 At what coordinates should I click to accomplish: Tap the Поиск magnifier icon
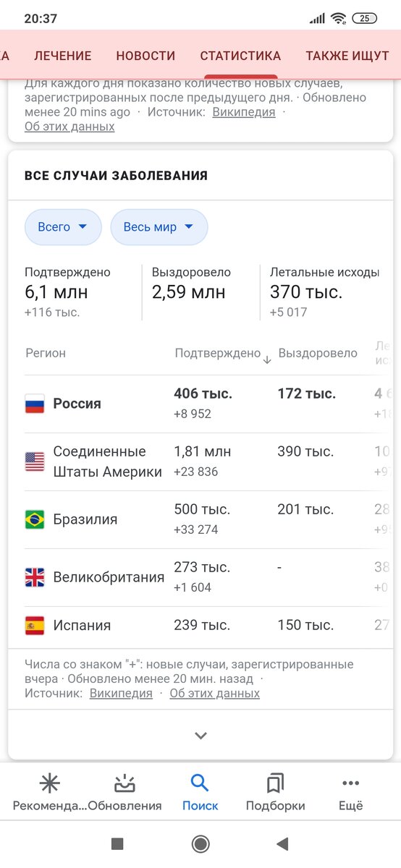pyautogui.click(x=200, y=783)
